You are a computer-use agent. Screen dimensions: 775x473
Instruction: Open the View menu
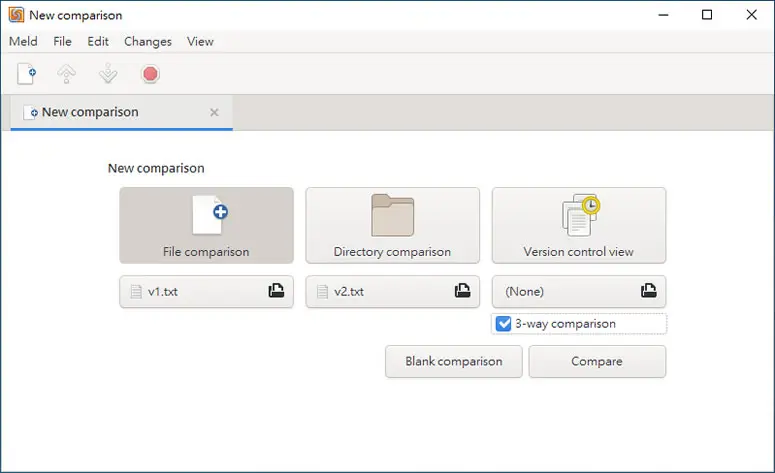click(x=200, y=42)
